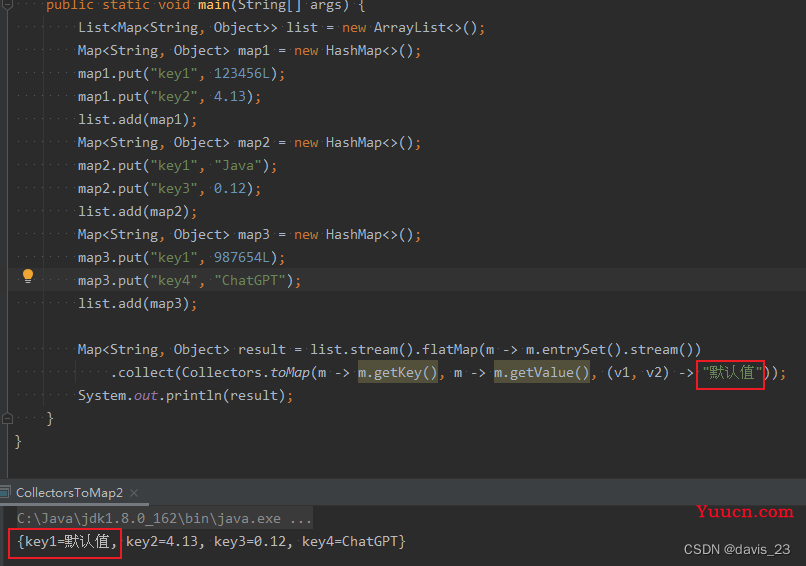Select the CollectorsToMap2 run tab
Screen dimensions: 806x566
69,492
